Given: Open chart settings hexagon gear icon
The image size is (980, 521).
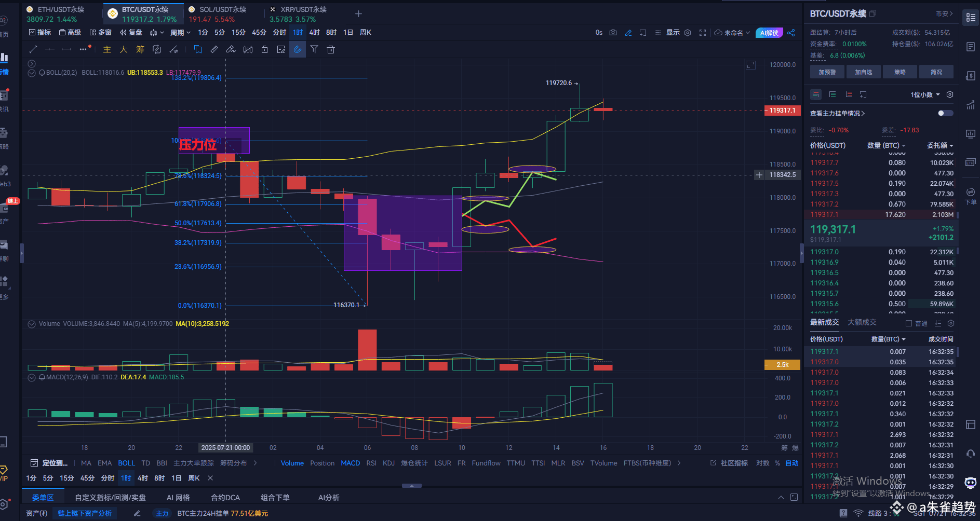Looking at the screenshot, I should (x=688, y=32).
